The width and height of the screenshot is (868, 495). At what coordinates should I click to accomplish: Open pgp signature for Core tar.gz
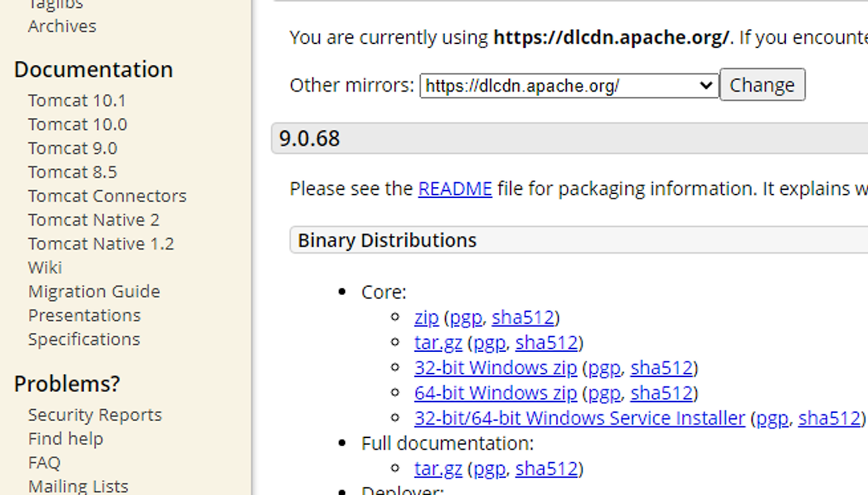[490, 342]
